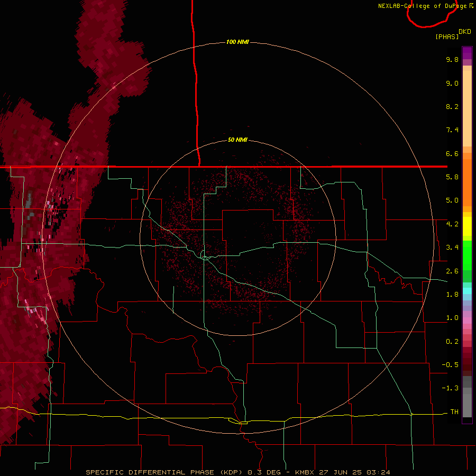Click the 8.2 value on the color scale
476x476 pixels.
click(x=452, y=106)
